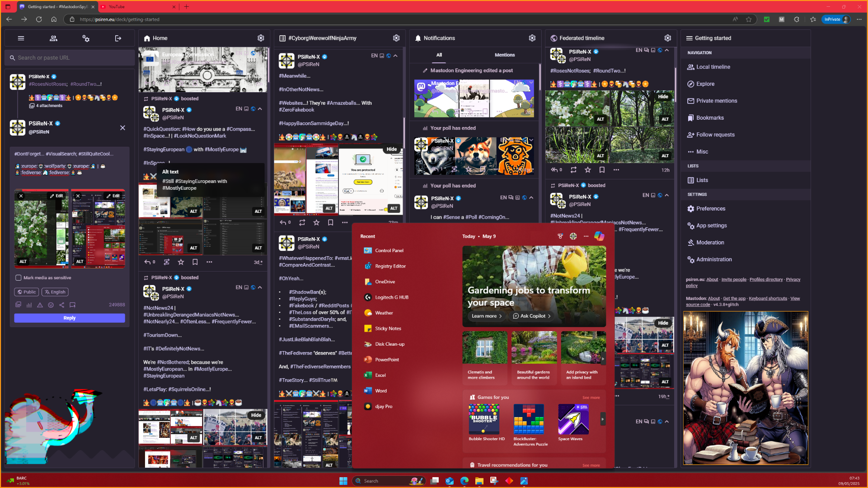Viewport: 868px width, 488px height.
Task: Click the taskbar Search box
Action: (389, 481)
